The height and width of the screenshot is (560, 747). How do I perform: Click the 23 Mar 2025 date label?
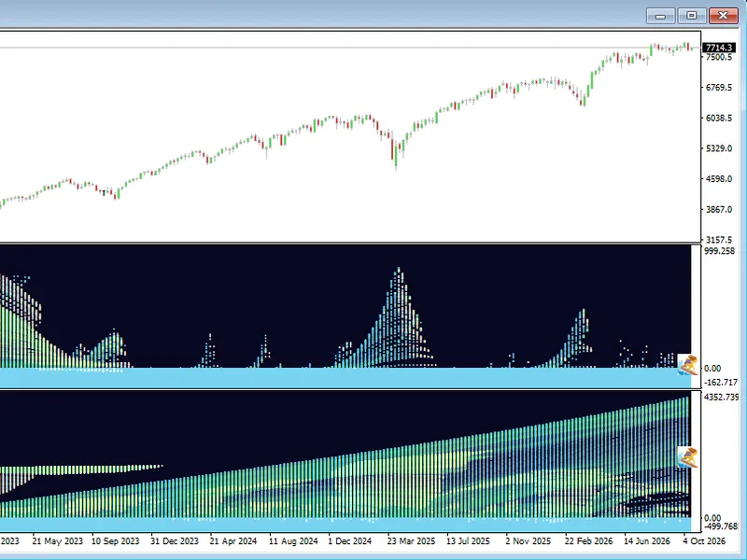click(x=411, y=541)
